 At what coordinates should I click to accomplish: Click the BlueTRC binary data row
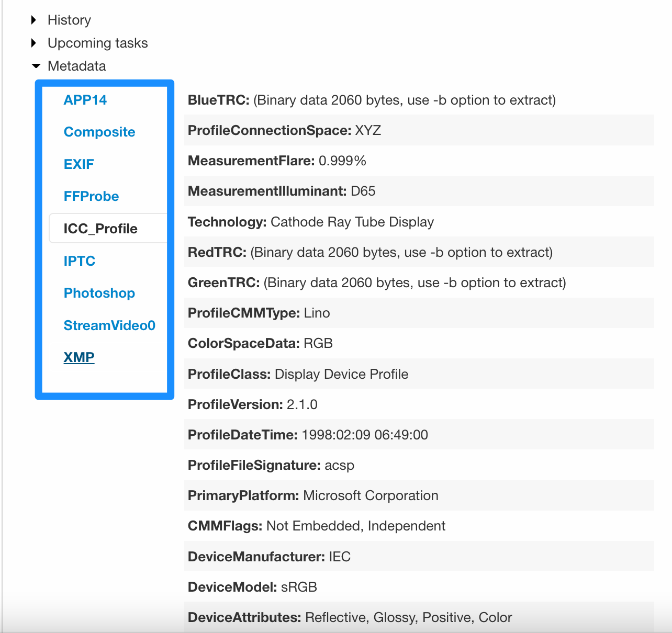tap(419, 100)
